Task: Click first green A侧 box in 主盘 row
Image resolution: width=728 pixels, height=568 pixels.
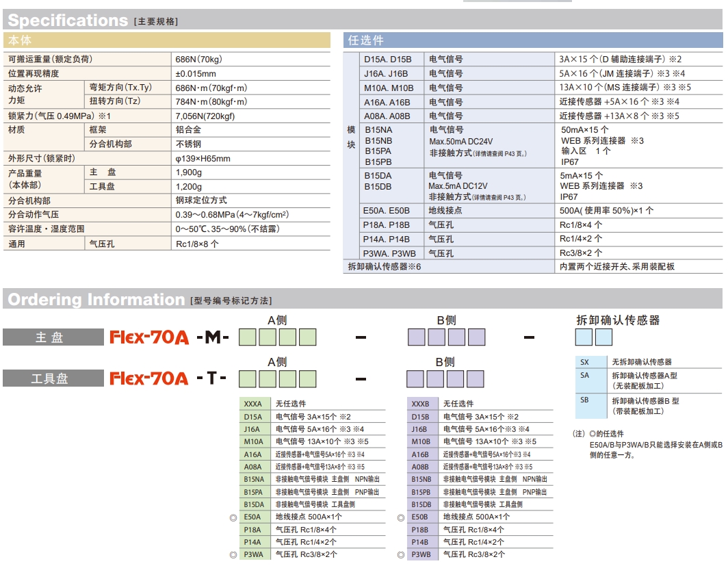Action: pyautogui.click(x=248, y=337)
